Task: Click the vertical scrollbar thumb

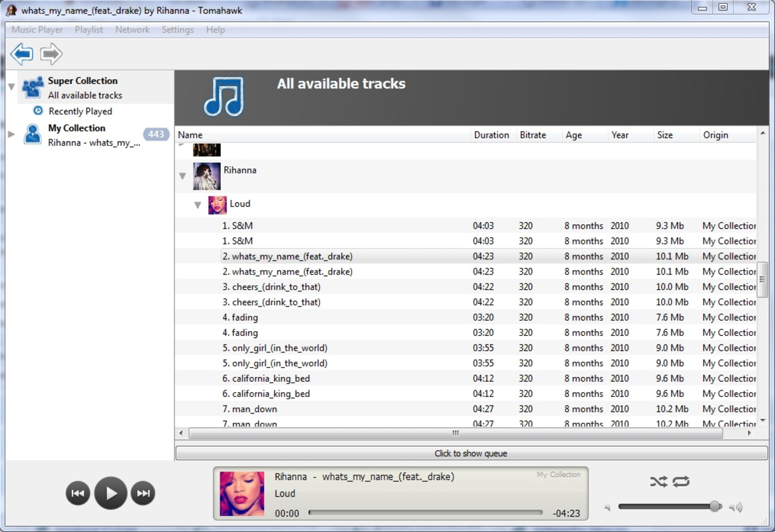Action: (762, 279)
